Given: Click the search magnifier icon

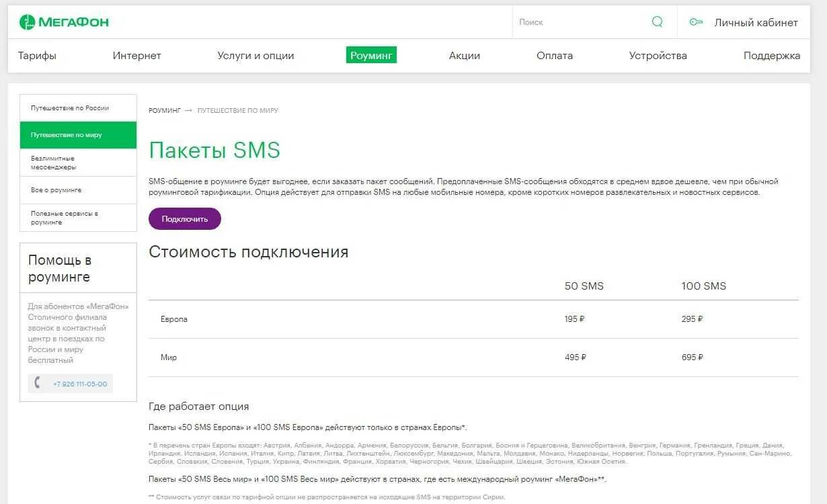Looking at the screenshot, I should (x=658, y=22).
